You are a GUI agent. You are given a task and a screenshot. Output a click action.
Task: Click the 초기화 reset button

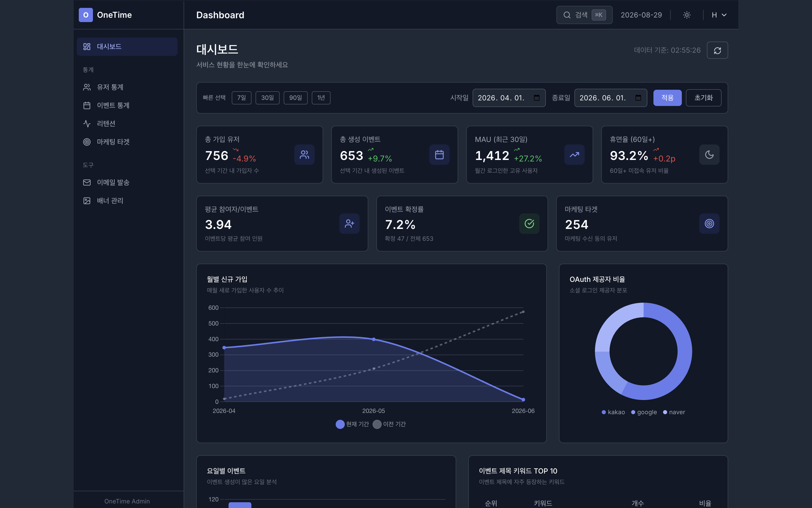704,98
